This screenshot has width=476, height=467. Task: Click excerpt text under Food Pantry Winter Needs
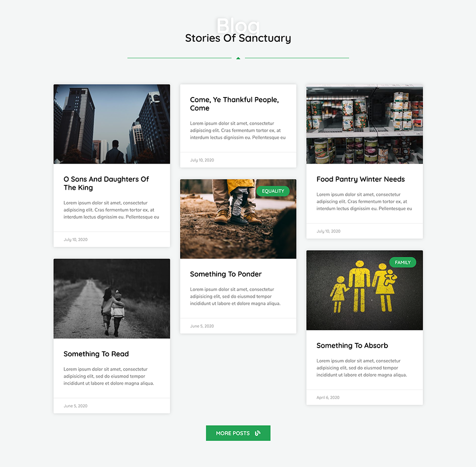364,202
